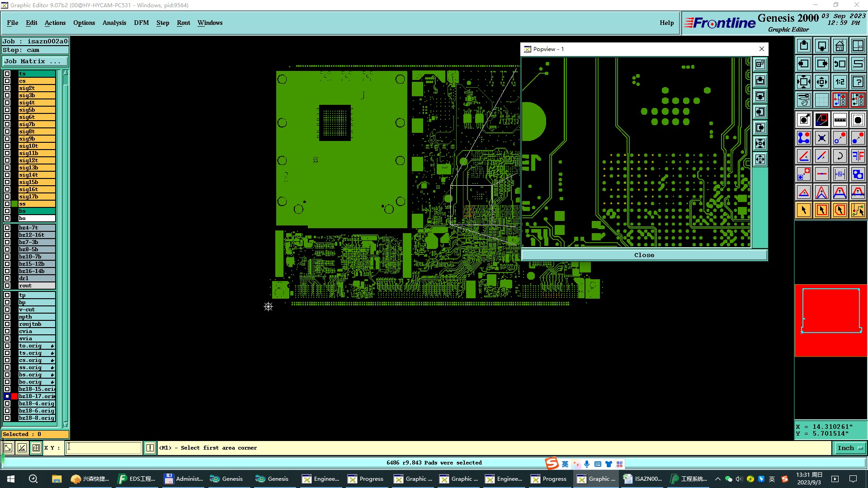Click the help question mark icon

point(858,82)
